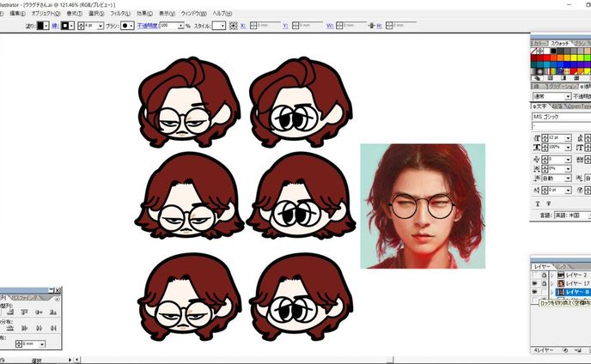The image size is (591, 364).
Task: Open the オブジェクト (Object) menu
Action: click(x=46, y=14)
